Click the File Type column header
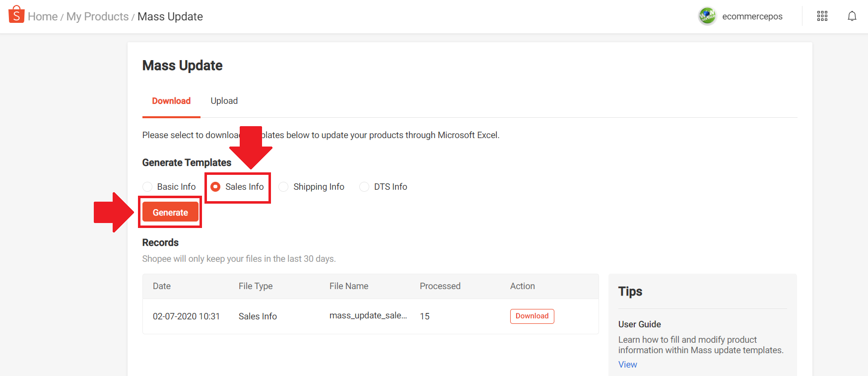The width and height of the screenshot is (868, 376). pyautogui.click(x=256, y=286)
